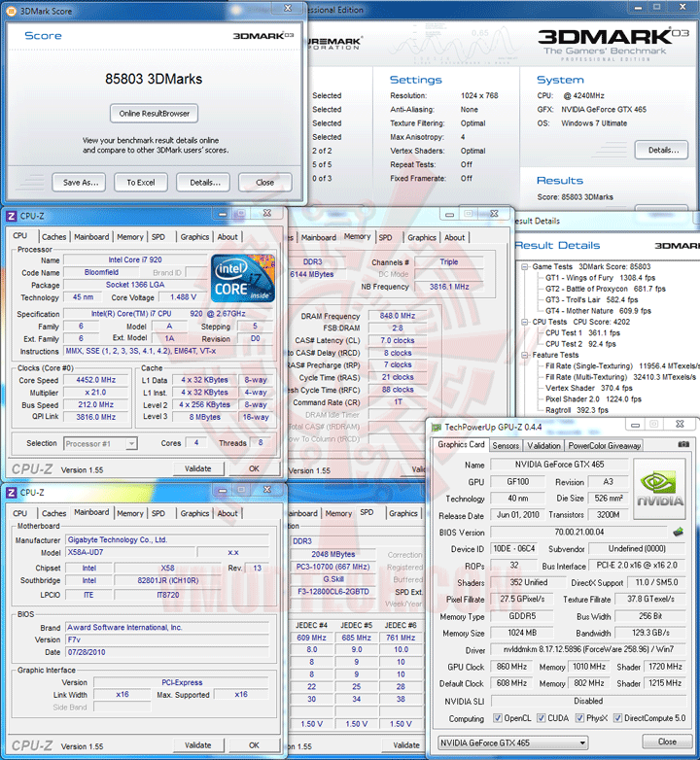
Task: Click Close in the 3DMark Score dialog
Action: [x=265, y=183]
